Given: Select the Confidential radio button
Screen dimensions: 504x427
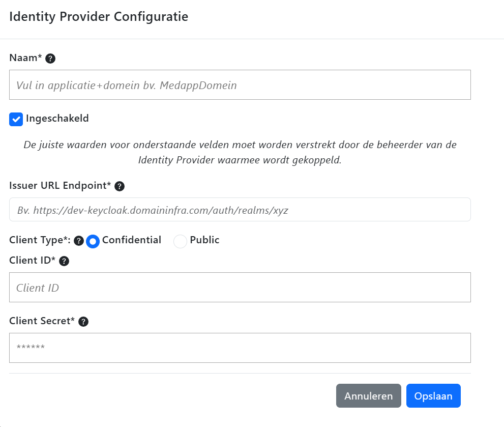Looking at the screenshot, I should click(93, 241).
